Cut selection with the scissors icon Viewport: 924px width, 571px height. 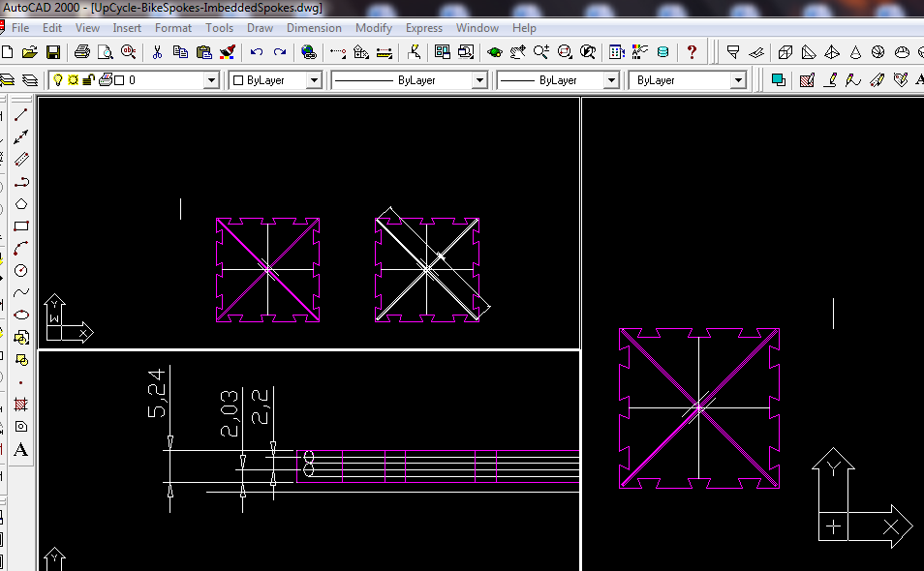157,52
